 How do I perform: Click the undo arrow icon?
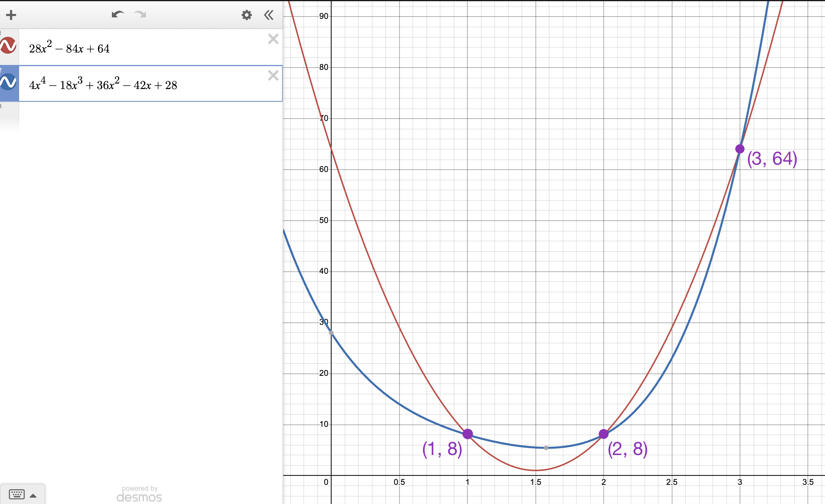pyautogui.click(x=117, y=14)
